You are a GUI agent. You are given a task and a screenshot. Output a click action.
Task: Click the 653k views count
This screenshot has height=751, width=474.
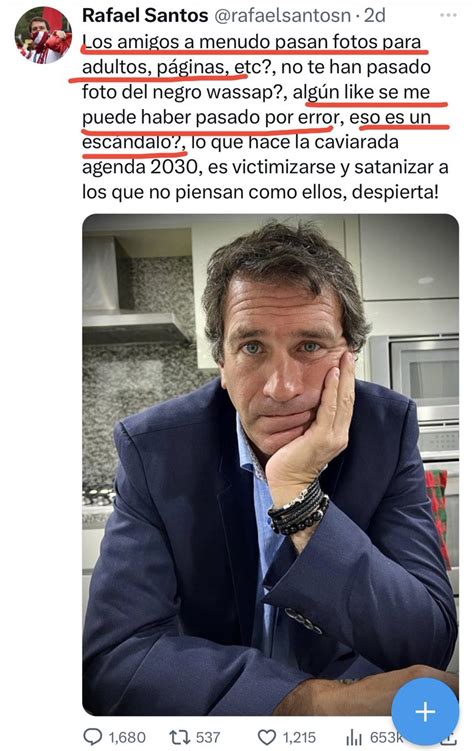click(386, 737)
